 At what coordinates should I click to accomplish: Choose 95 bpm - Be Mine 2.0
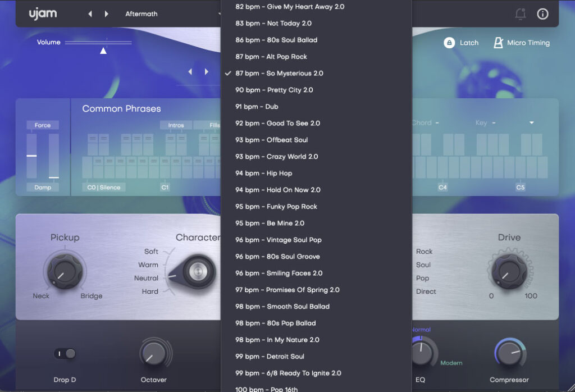[316, 224]
